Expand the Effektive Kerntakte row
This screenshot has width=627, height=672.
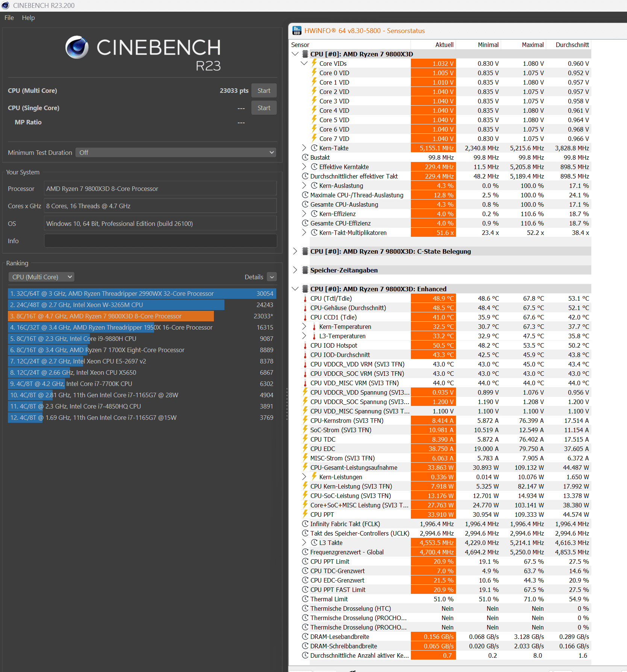click(x=304, y=167)
